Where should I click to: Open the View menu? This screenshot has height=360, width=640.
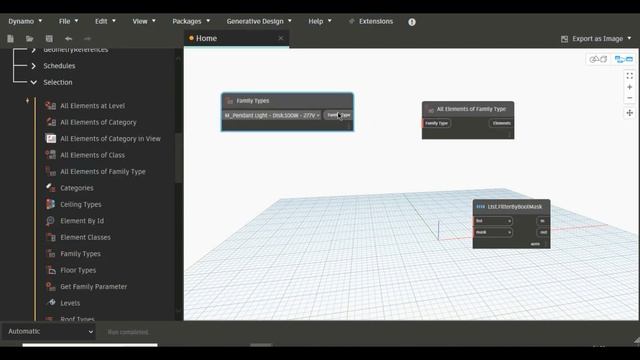pos(144,21)
